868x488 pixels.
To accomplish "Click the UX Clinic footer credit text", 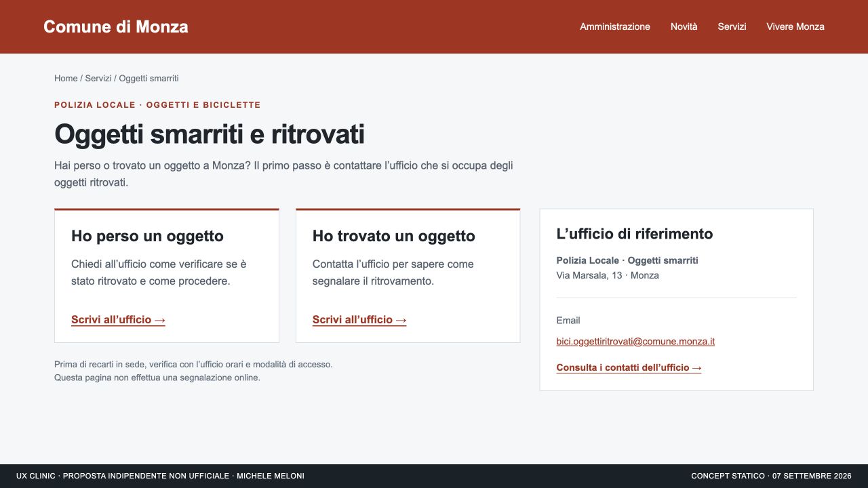I will point(160,476).
